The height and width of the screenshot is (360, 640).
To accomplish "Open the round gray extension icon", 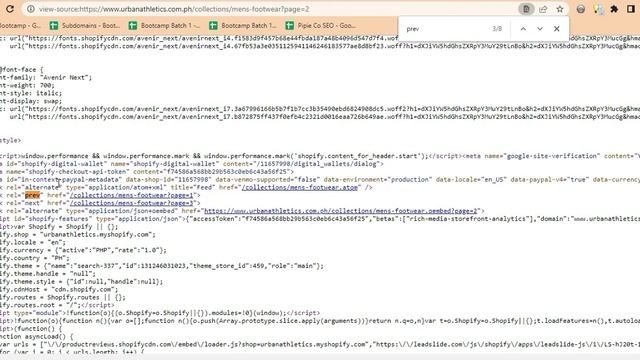I will tap(580, 9).
